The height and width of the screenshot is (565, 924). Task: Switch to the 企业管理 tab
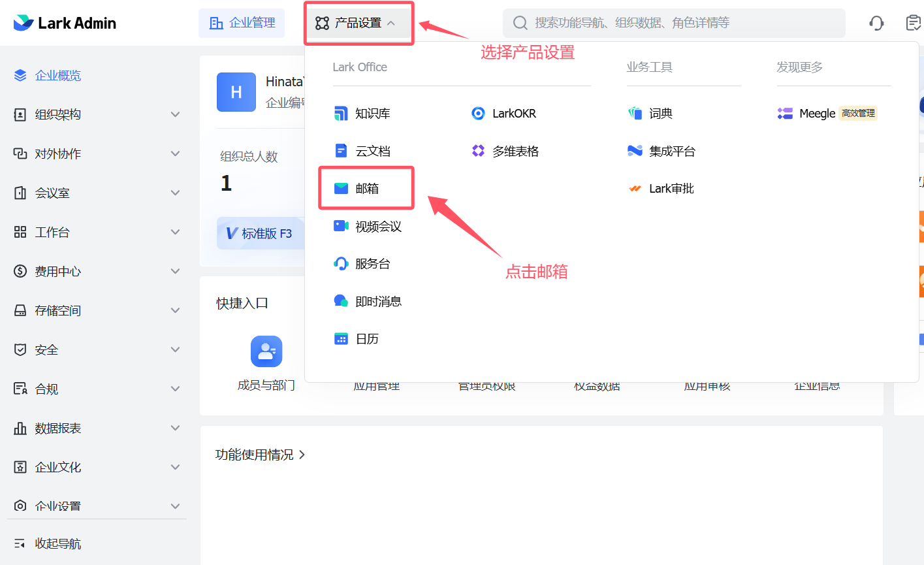tap(242, 24)
